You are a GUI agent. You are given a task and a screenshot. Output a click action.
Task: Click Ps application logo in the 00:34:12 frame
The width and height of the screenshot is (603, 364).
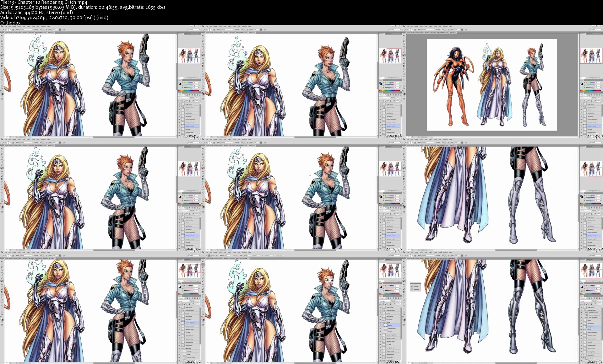[x=2, y=252]
